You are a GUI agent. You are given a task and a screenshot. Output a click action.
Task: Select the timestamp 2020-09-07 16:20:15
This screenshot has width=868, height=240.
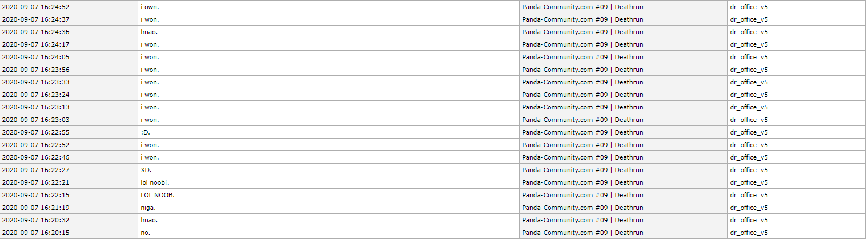pyautogui.click(x=36, y=233)
